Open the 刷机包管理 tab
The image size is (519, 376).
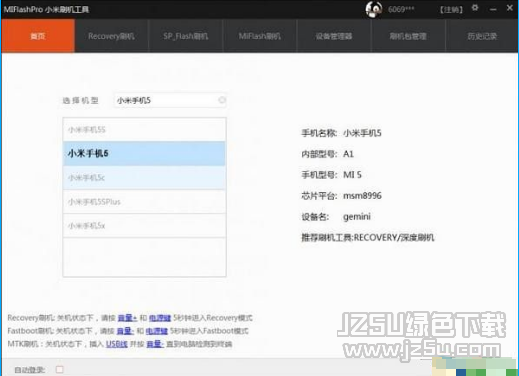point(408,36)
